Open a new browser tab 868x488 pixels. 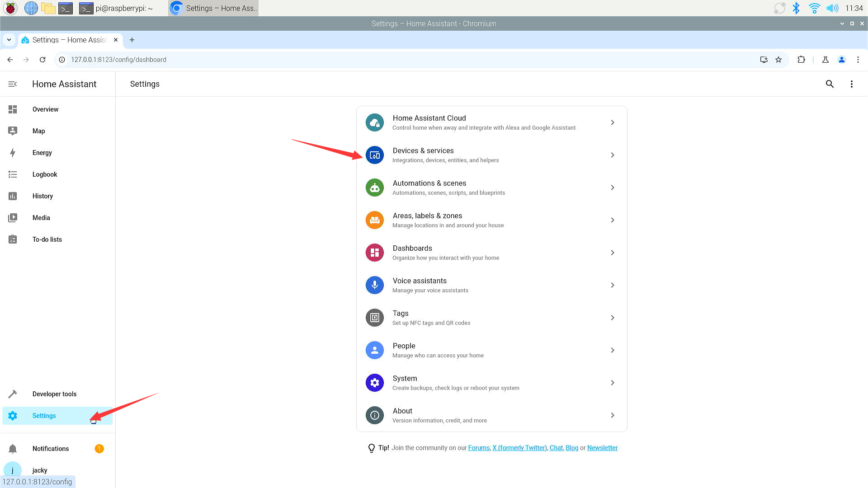[x=132, y=40]
